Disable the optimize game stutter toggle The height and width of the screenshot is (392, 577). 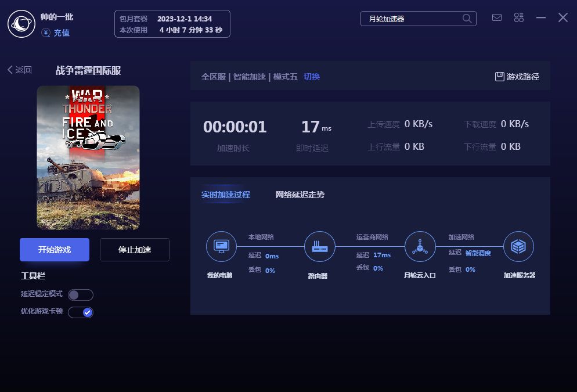tap(81, 312)
